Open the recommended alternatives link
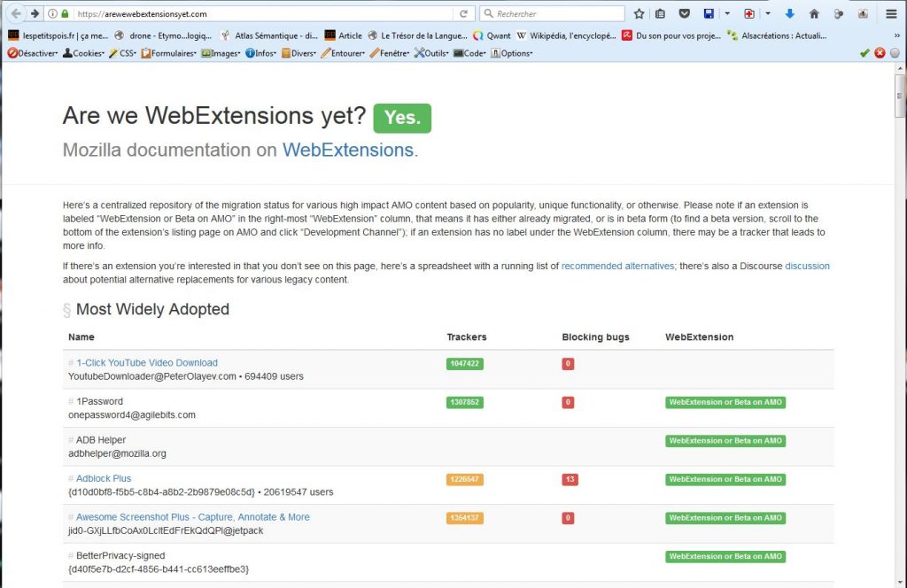The height and width of the screenshot is (588, 907). click(617, 266)
